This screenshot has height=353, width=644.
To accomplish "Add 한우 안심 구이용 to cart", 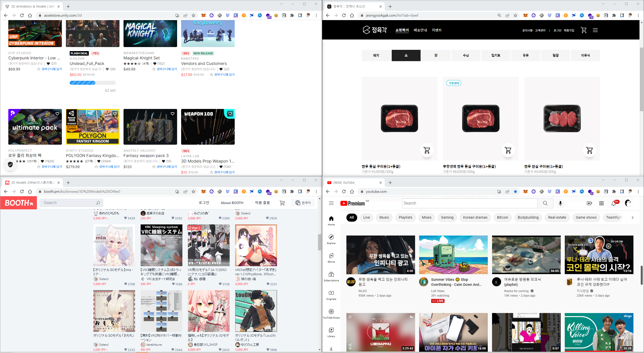I will 589,150.
